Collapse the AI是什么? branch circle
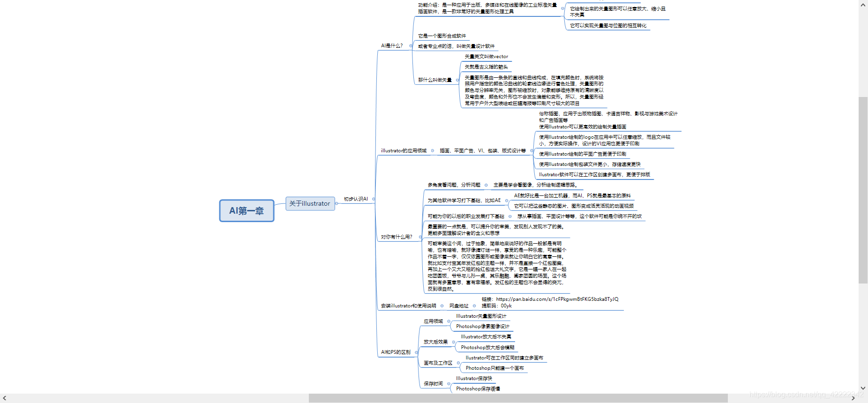The height and width of the screenshot is (403, 868). tap(411, 46)
